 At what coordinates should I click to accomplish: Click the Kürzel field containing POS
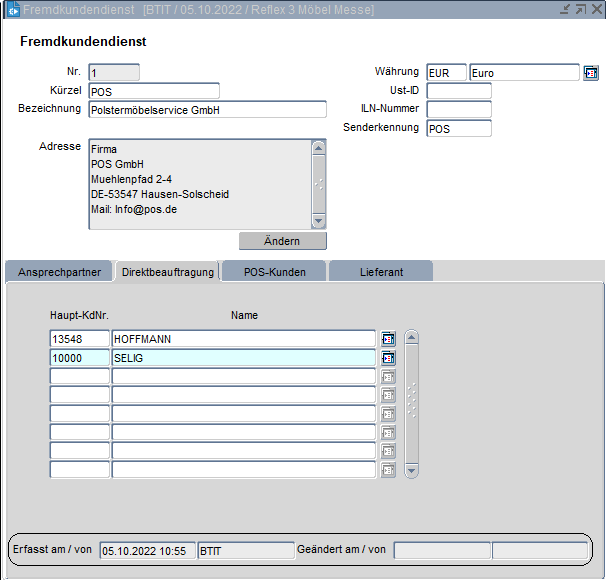pos(153,91)
